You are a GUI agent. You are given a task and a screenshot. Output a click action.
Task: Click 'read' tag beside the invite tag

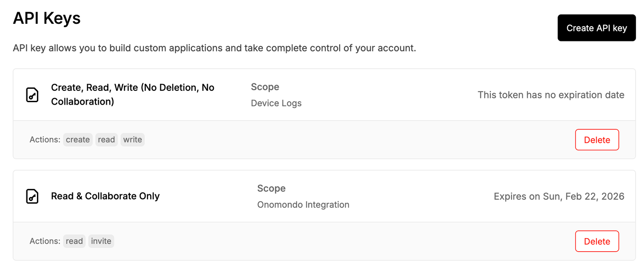click(x=74, y=241)
